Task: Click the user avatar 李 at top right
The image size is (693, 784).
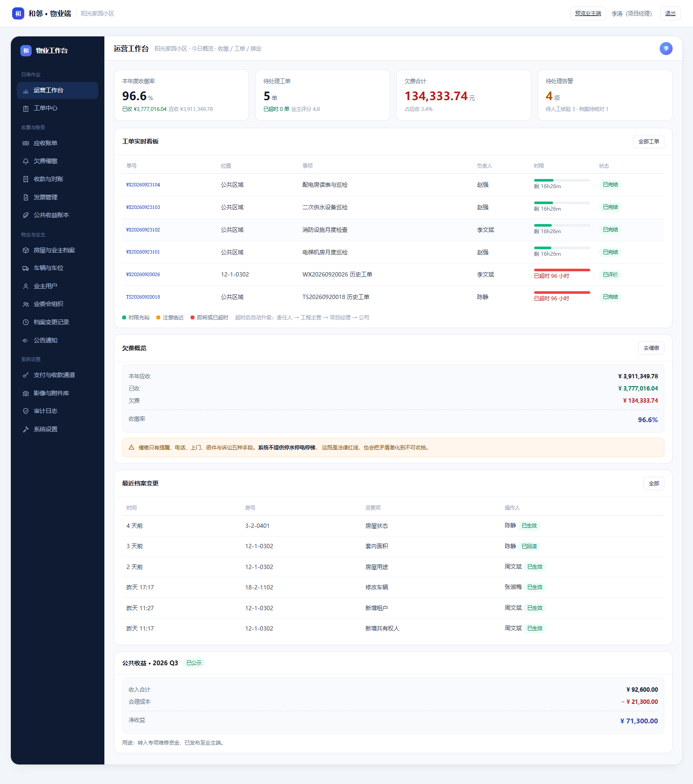Action: (x=666, y=49)
